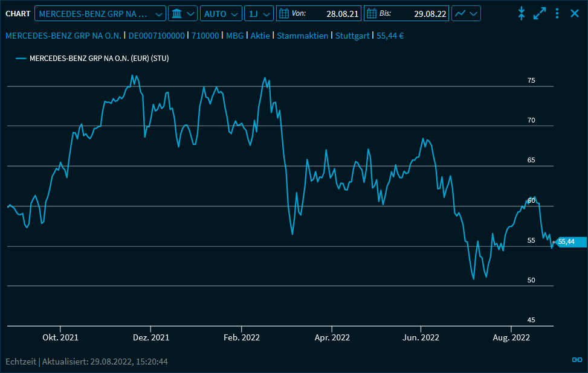Open the 1J time range dropdown
This screenshot has height=373, width=588.
click(x=259, y=13)
